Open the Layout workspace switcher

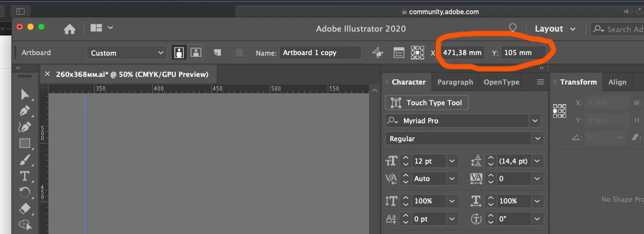point(555,29)
